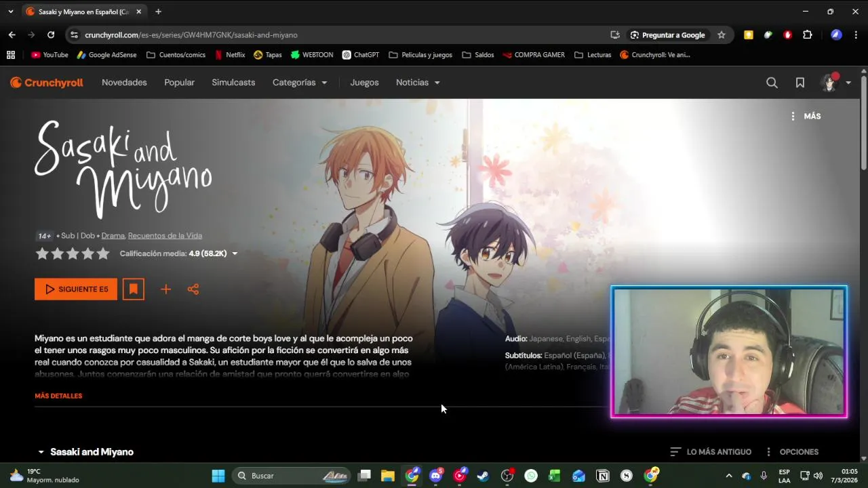Open the Google AdSense bookmark

click(106, 55)
